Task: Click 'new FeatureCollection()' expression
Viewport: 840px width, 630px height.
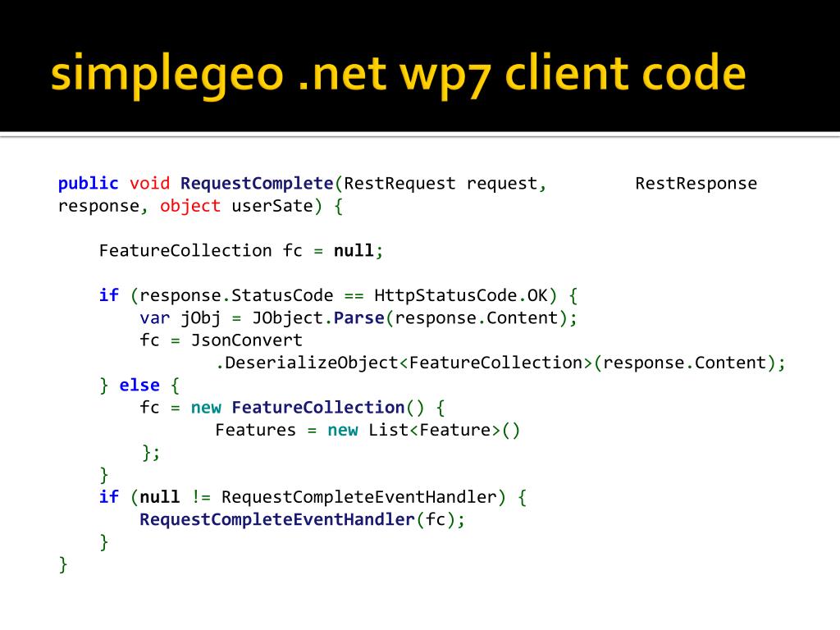Action: (308, 409)
